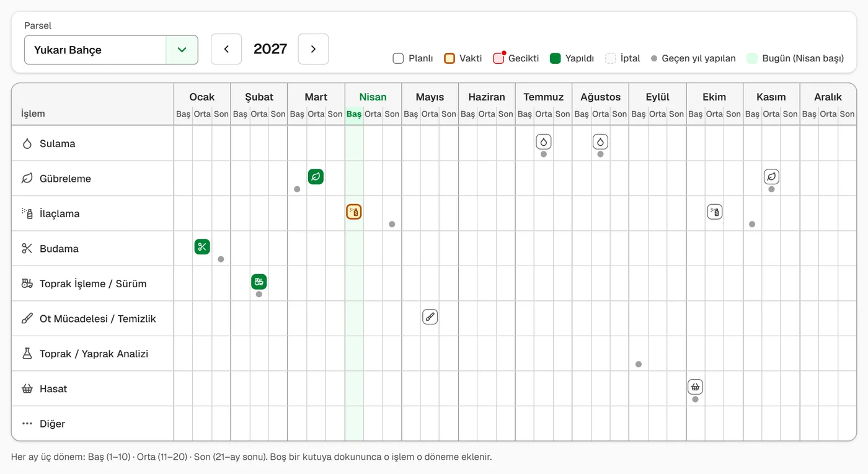Open the Parsel dropdown showing Yukarı Bahçe
Screen dimensions: 868x474
click(111, 50)
